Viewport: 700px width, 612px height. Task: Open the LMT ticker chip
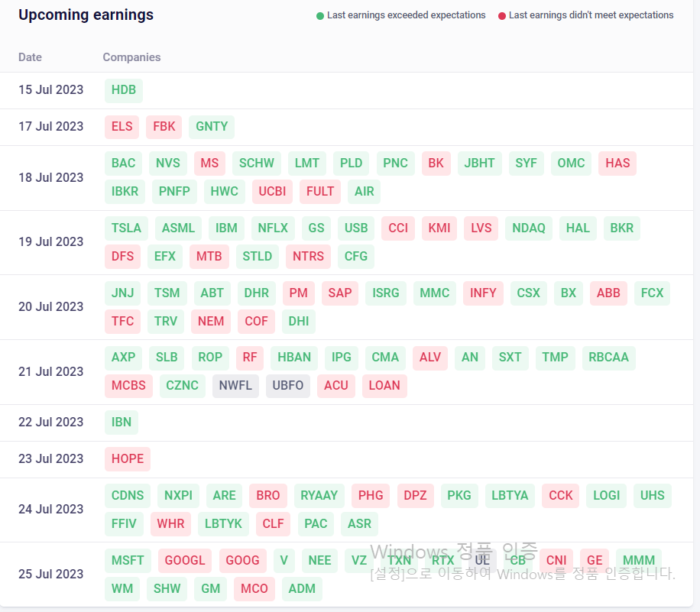tap(306, 164)
